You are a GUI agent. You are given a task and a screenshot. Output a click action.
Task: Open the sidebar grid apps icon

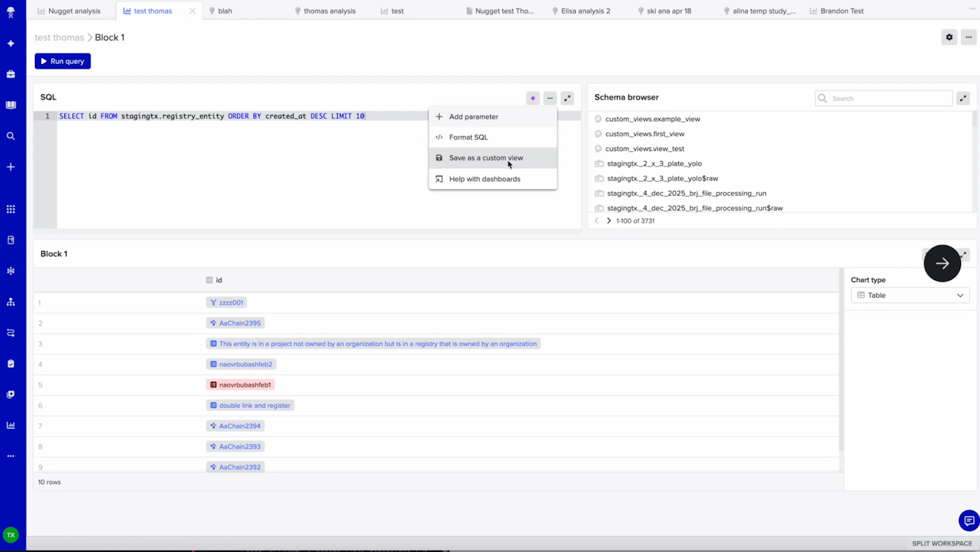pos(10,209)
